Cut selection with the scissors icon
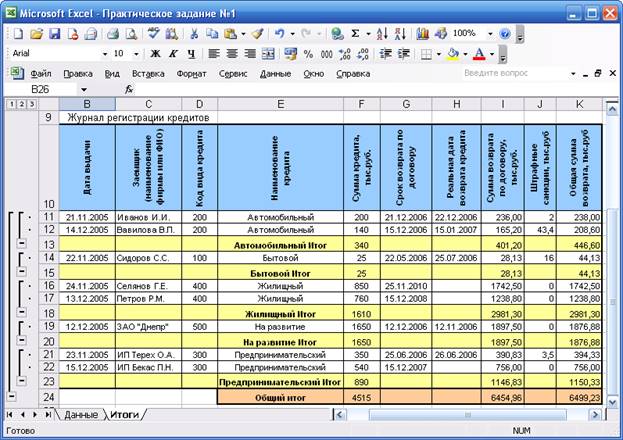623x440 pixels. pyautogui.click(x=194, y=34)
